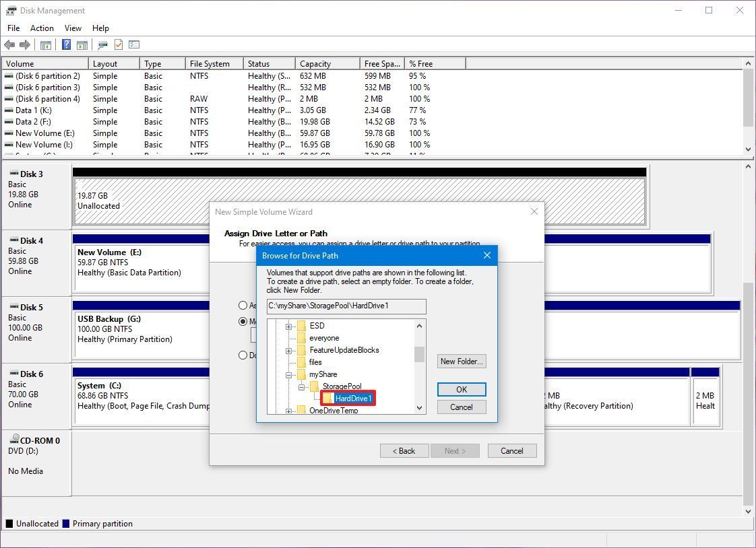Click the drive path text field

346,306
